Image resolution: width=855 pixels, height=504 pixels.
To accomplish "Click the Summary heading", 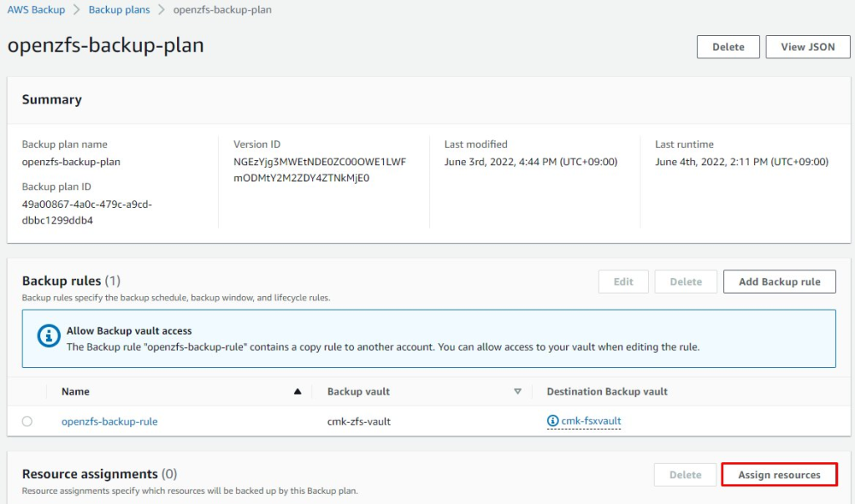I will pyautogui.click(x=52, y=99).
